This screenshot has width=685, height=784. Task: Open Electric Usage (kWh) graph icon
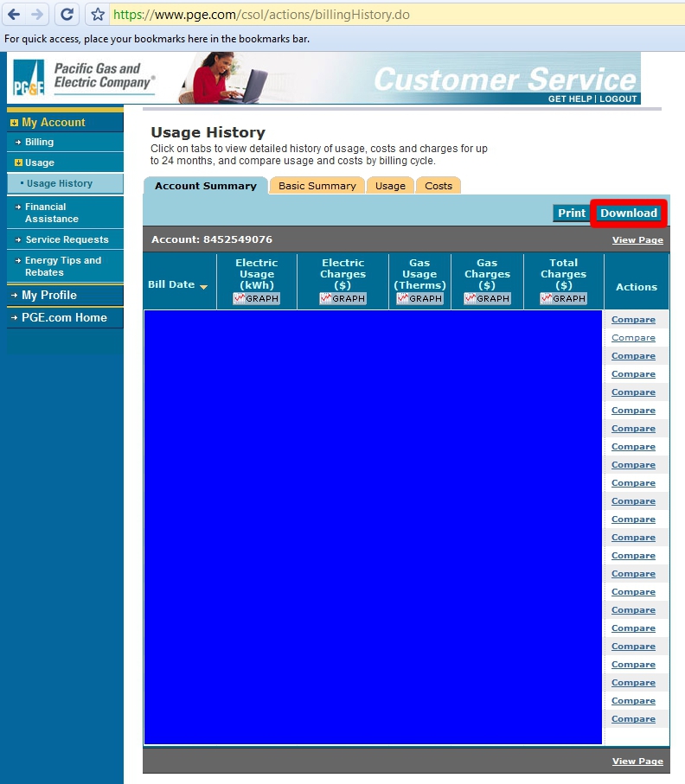point(257,298)
